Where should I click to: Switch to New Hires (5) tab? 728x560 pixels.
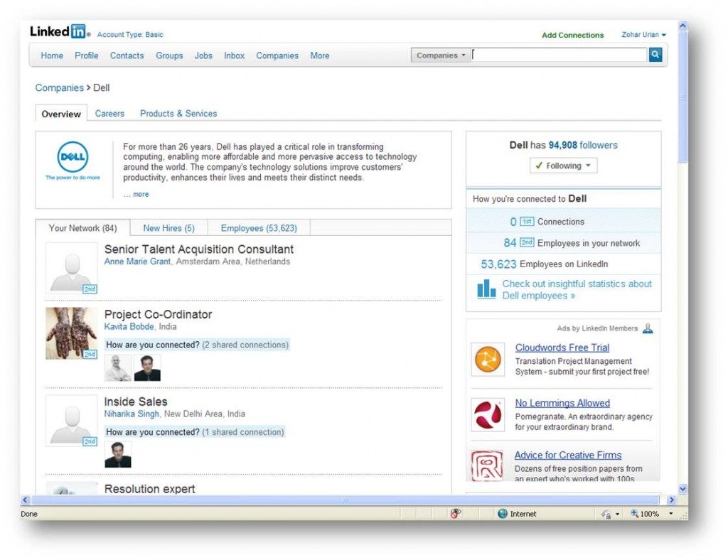[169, 228]
